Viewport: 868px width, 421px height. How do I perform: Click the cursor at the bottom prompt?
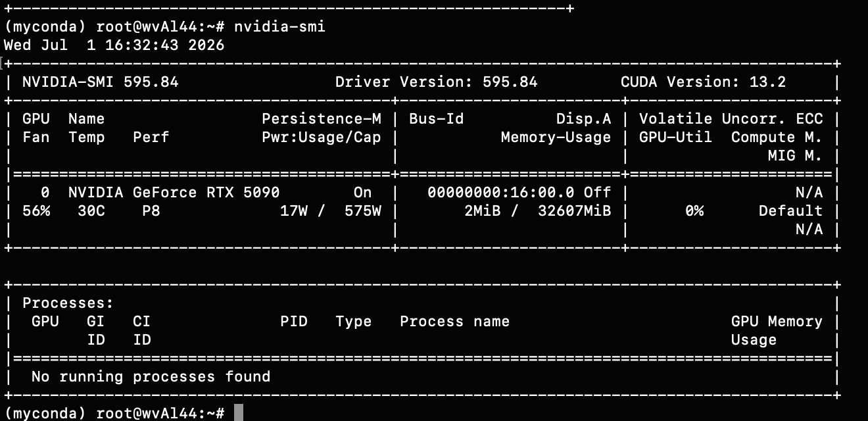click(239, 413)
